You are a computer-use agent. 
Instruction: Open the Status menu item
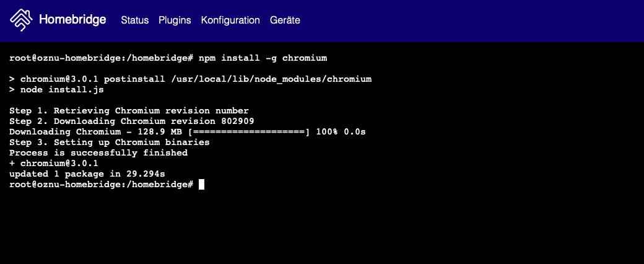[x=134, y=20]
